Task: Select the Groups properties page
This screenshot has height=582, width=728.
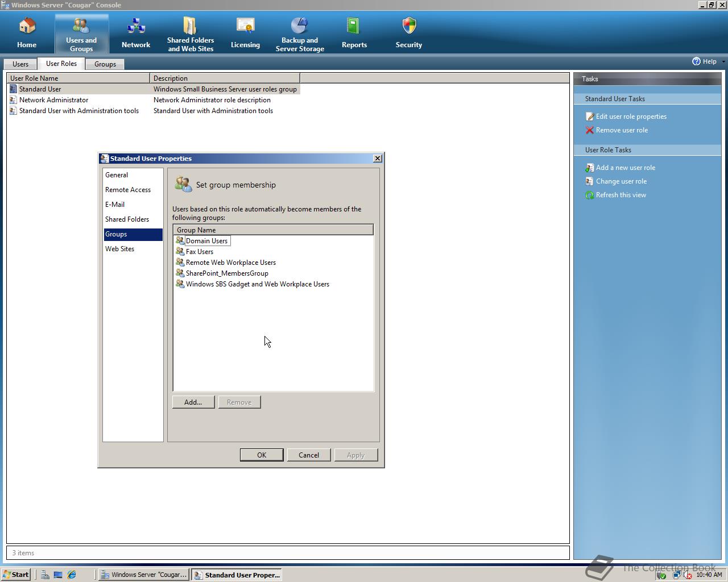Action: point(133,234)
